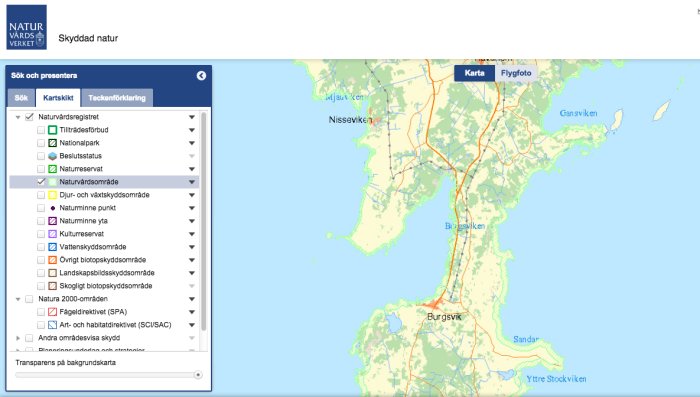This screenshot has width=700, height=397.
Task: Click the Transparens på bakgrundskarta label
Action: pyautogui.click(x=66, y=363)
